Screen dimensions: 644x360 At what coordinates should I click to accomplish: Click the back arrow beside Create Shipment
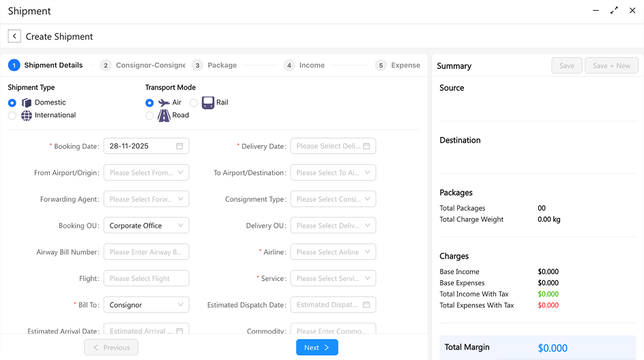[x=14, y=36]
